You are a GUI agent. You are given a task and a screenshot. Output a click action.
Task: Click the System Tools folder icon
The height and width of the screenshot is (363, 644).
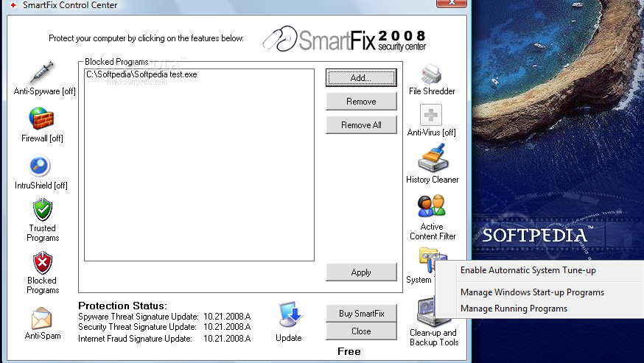pyautogui.click(x=427, y=260)
